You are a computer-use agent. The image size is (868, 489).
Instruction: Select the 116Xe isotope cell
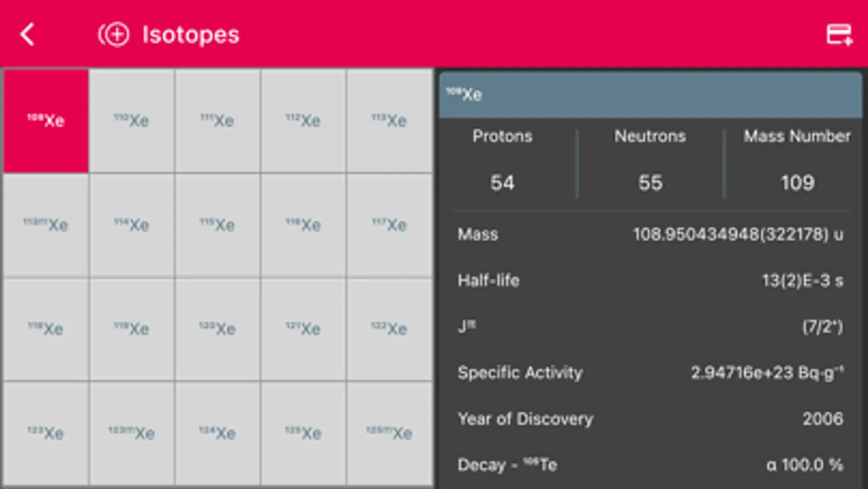pos(303,224)
